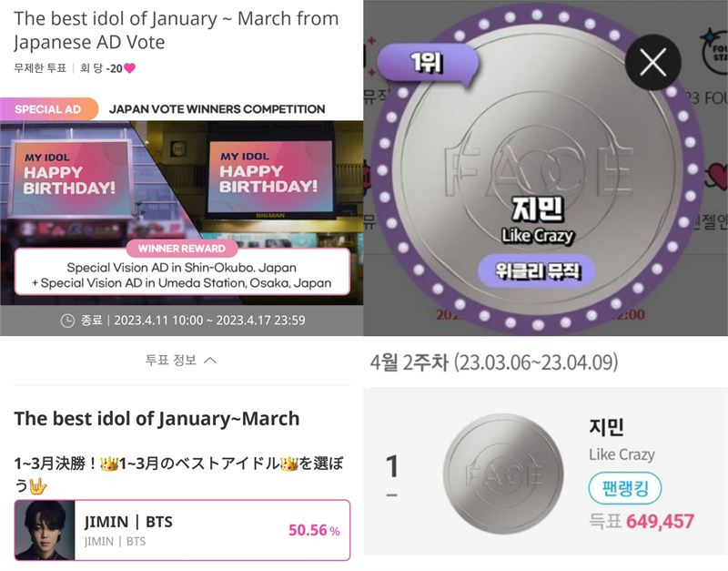Viewport: 728px width, 571px height.
Task: Open the 위클리 뮤직 button
Action: [537, 270]
